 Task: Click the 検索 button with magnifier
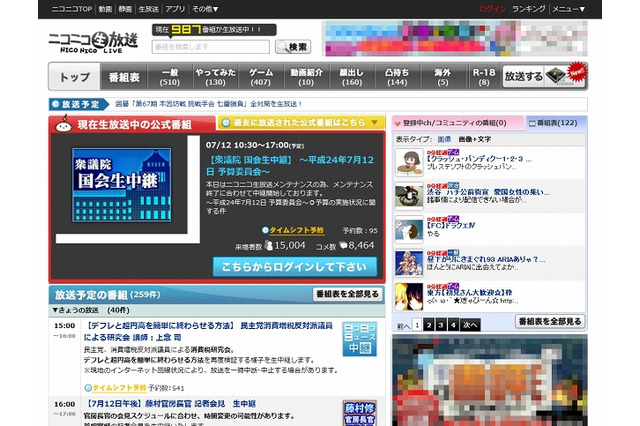[x=293, y=47]
